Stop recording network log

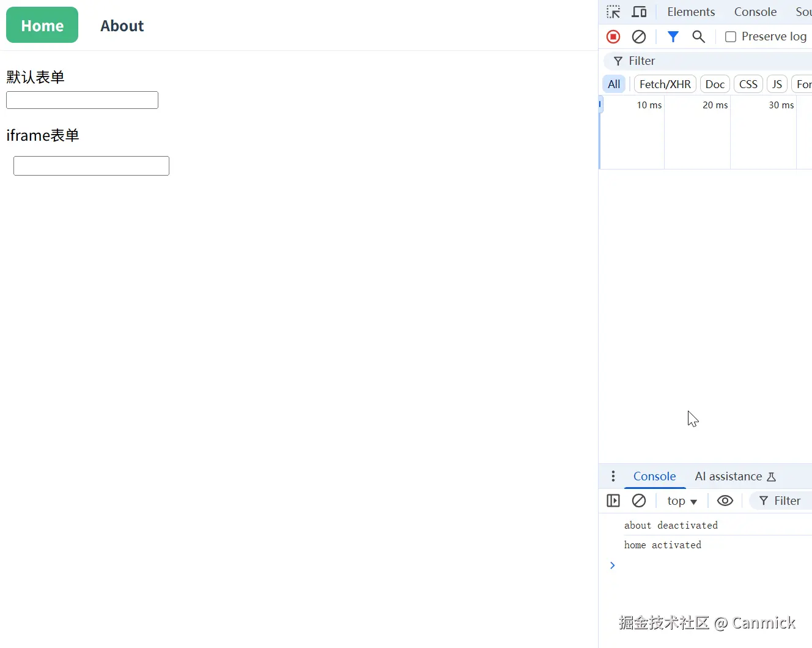[613, 36]
